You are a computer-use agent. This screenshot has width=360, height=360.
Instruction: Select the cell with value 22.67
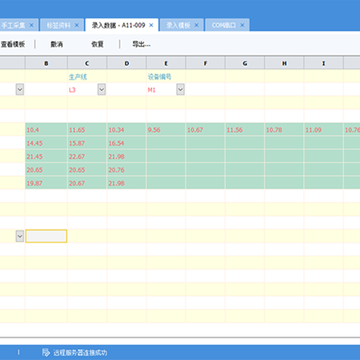tap(87, 156)
